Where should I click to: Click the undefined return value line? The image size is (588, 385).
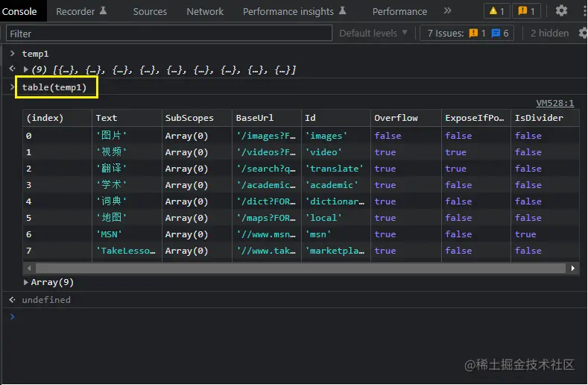[x=46, y=300]
